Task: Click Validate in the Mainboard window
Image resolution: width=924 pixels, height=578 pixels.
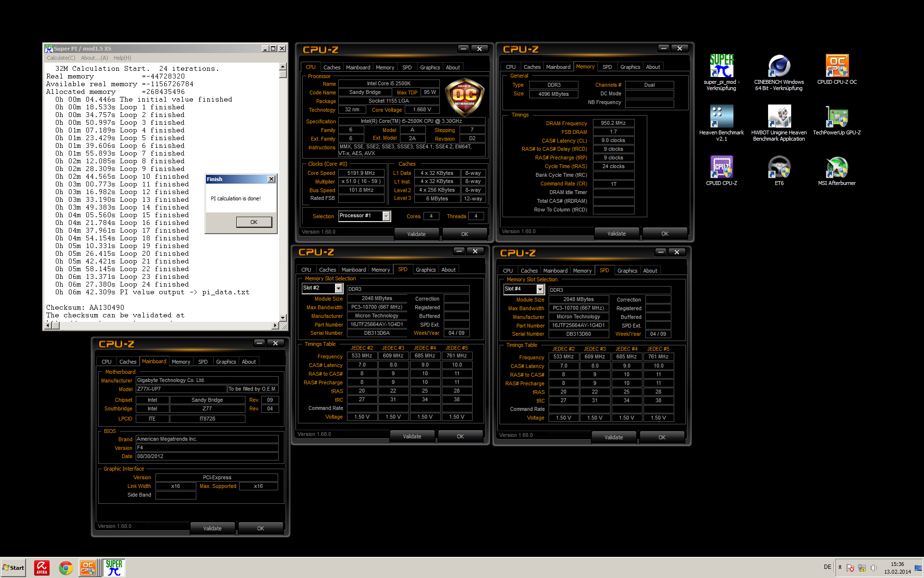Action: pos(212,528)
